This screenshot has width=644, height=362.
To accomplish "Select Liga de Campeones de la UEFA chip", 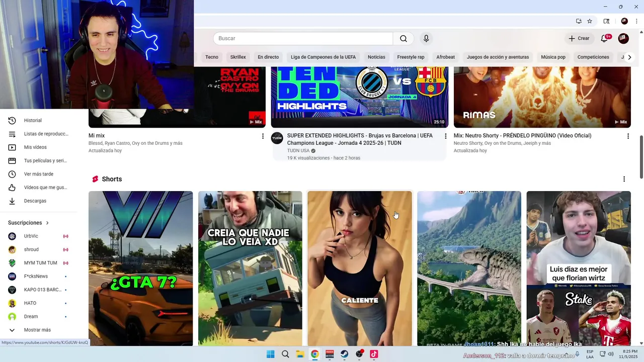I will tap(323, 57).
